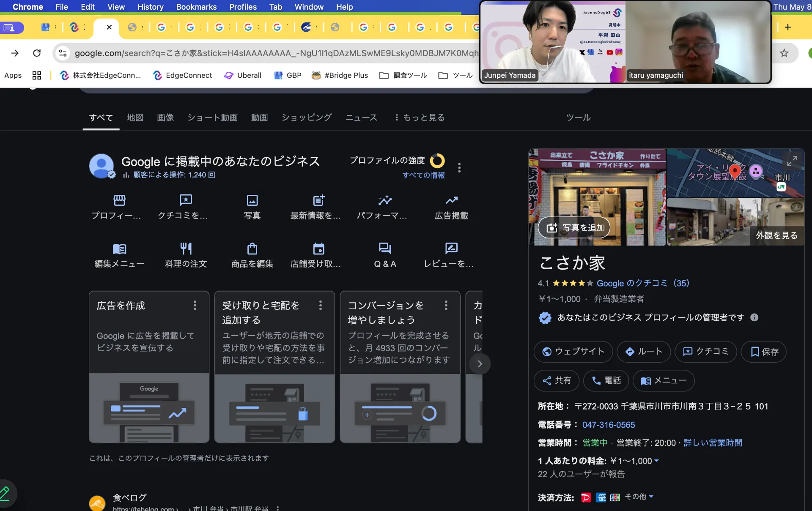812x511 pixels.
Task: Click the 商品を編集 shopping bag icon
Action: 252,248
